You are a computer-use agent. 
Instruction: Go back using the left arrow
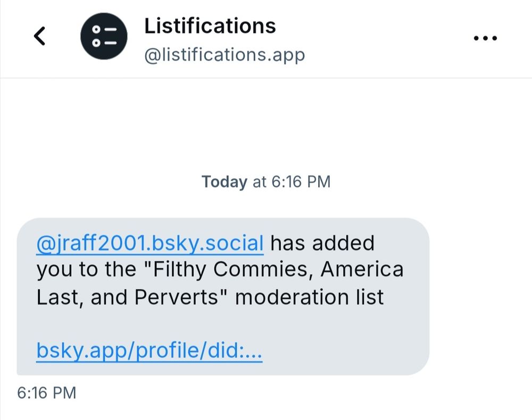point(39,37)
